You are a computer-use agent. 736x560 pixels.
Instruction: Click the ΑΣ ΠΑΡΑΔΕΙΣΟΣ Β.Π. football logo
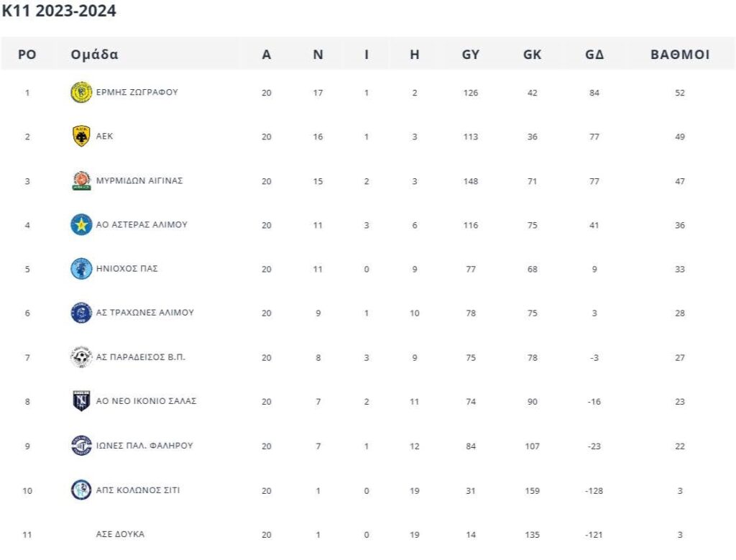[x=81, y=357]
